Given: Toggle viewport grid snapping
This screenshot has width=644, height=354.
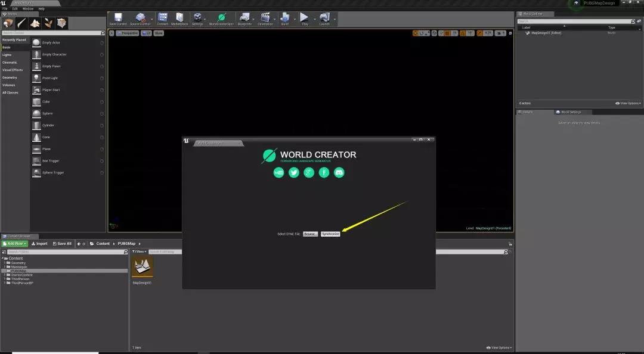Looking at the screenshot, I should (x=448, y=33).
